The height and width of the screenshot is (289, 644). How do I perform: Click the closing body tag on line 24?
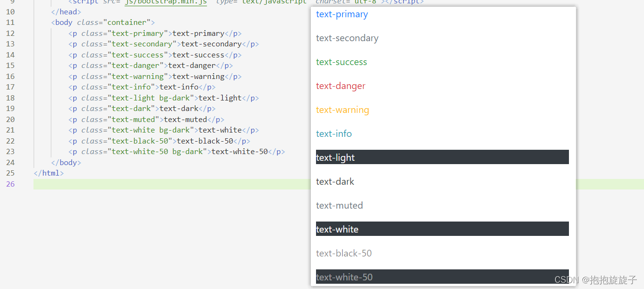click(66, 163)
